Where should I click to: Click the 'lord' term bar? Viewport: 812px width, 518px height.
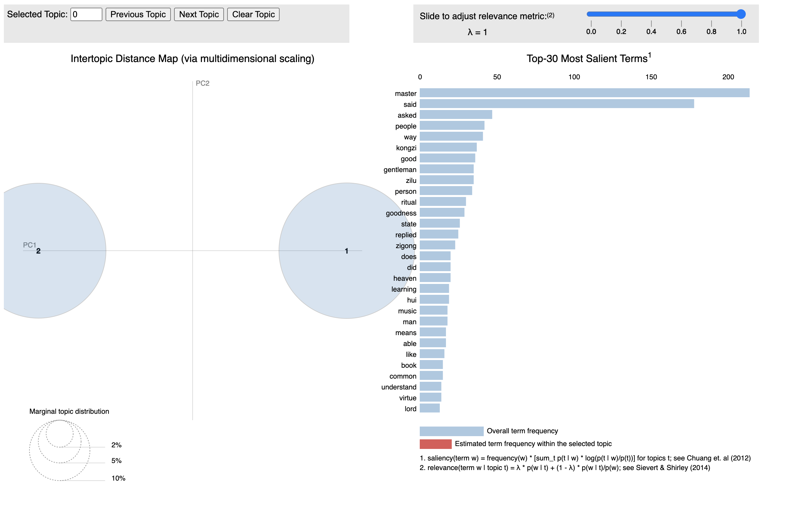pos(429,408)
